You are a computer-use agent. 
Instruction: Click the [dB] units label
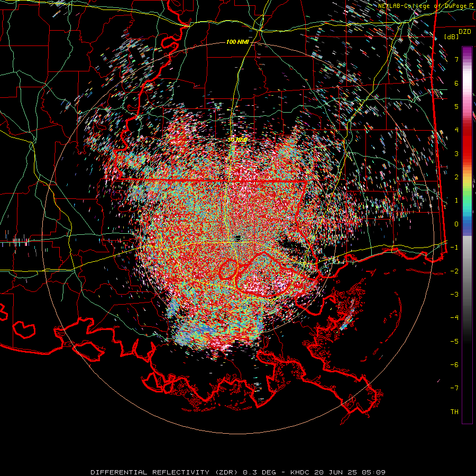452,36
